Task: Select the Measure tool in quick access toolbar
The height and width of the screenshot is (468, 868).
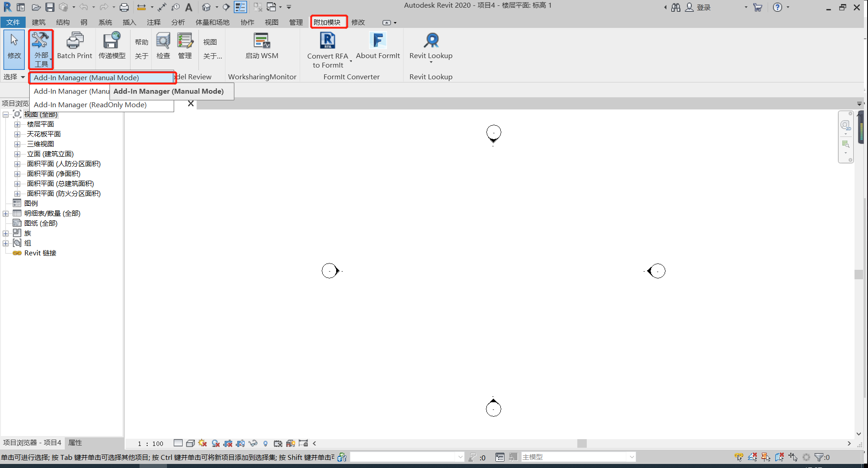Action: [141, 7]
